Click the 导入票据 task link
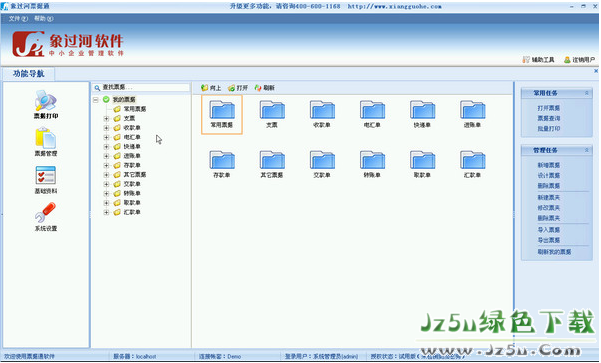Image resolution: width=601 pixels, height=363 pixels. click(548, 230)
